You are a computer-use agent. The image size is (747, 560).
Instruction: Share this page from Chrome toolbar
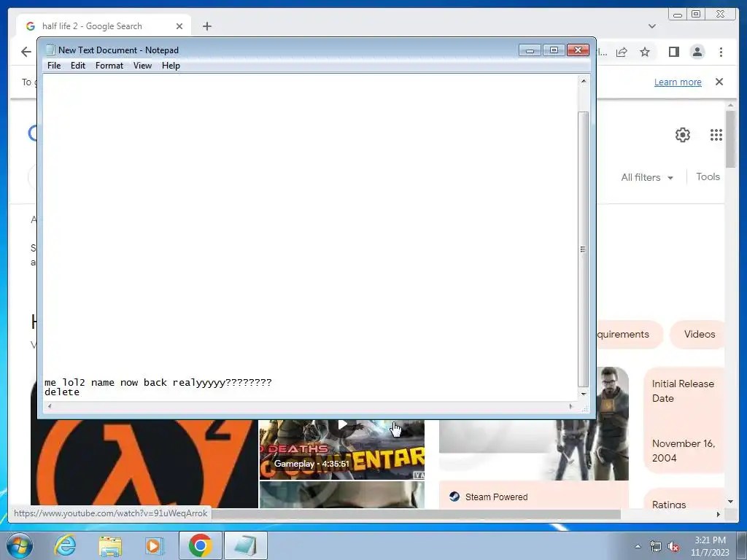(x=622, y=52)
